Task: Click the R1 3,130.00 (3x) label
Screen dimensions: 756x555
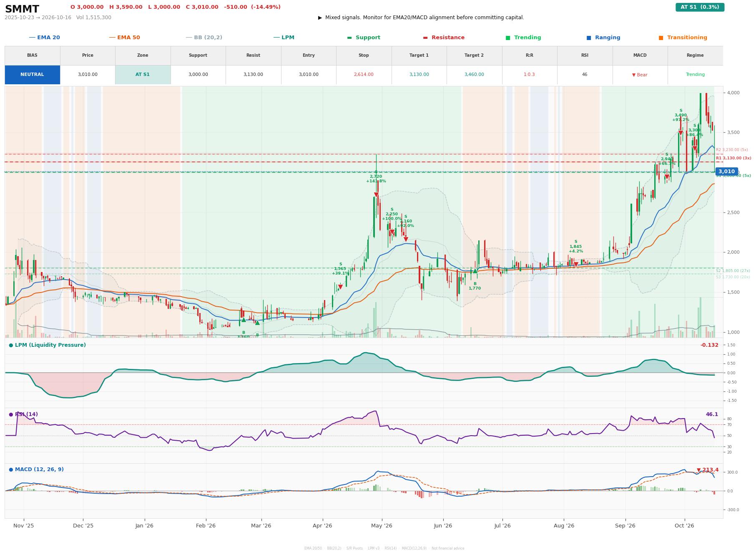Action: pos(733,158)
